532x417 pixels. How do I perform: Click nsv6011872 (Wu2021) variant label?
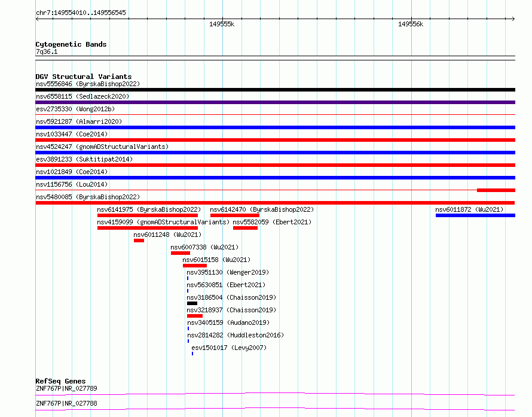(x=469, y=209)
